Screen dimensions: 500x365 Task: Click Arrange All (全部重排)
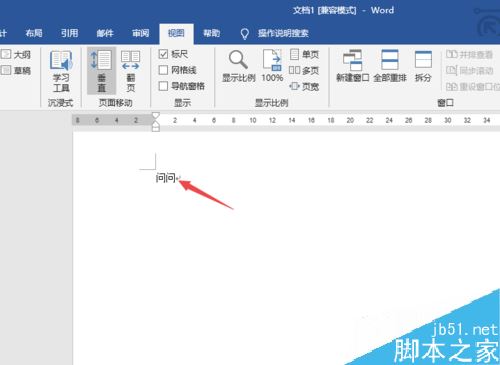tap(390, 66)
